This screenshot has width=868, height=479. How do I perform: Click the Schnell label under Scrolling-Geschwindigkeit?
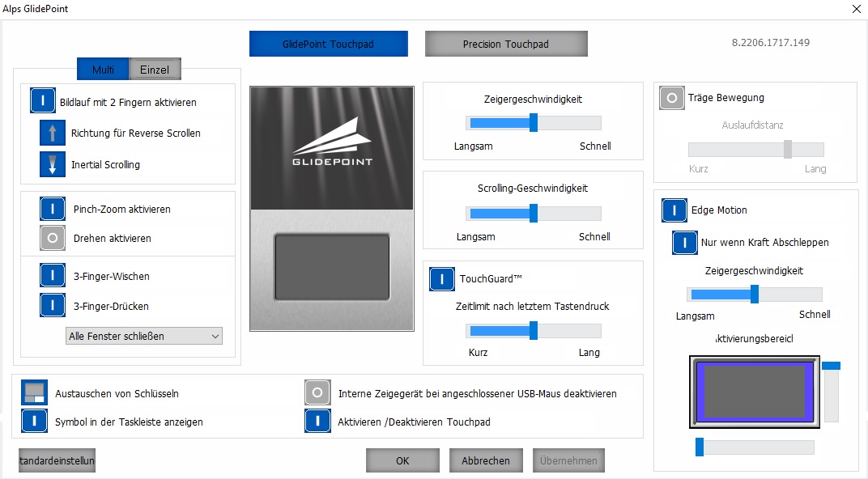(594, 237)
